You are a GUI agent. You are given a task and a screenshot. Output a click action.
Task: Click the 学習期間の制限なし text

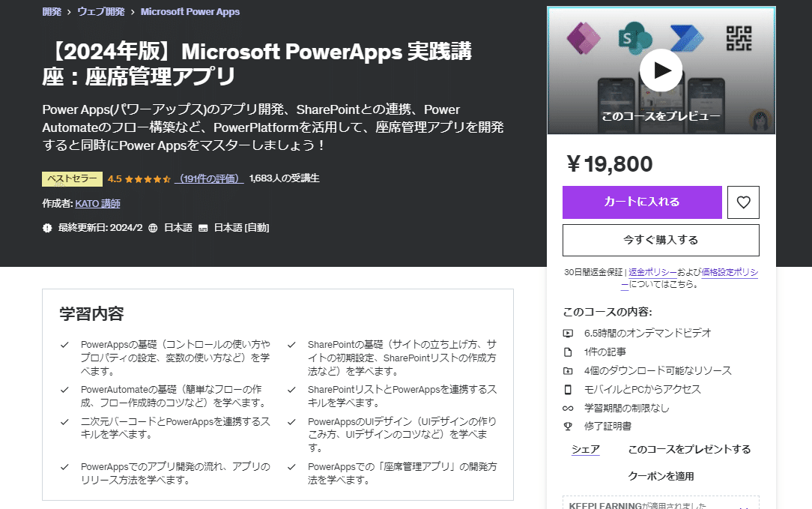[627, 409]
